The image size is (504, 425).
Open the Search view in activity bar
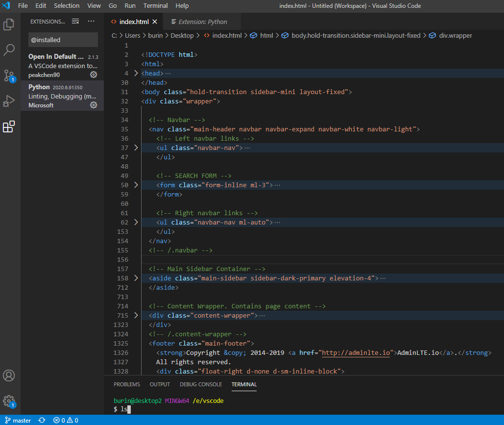(x=9, y=50)
